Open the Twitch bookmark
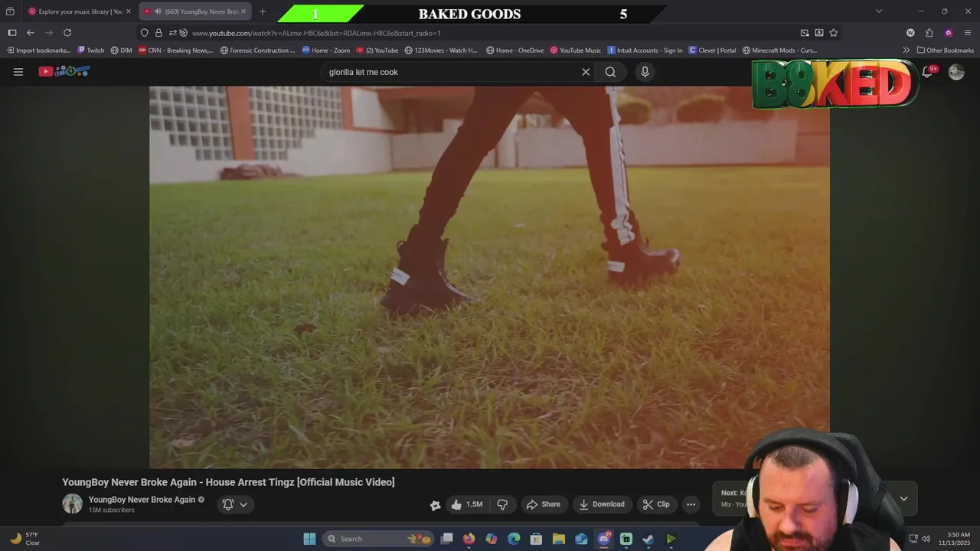The width and height of the screenshot is (980, 551). coord(90,51)
